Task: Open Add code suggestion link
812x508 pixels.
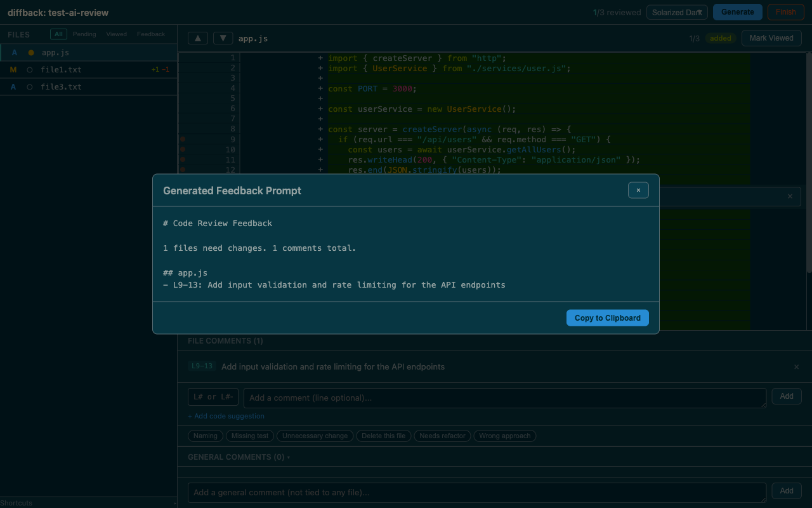Action: click(226, 415)
